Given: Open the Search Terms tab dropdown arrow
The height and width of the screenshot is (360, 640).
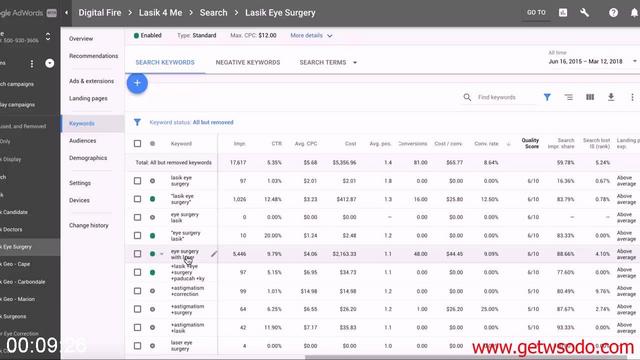Looking at the screenshot, I should 355,62.
